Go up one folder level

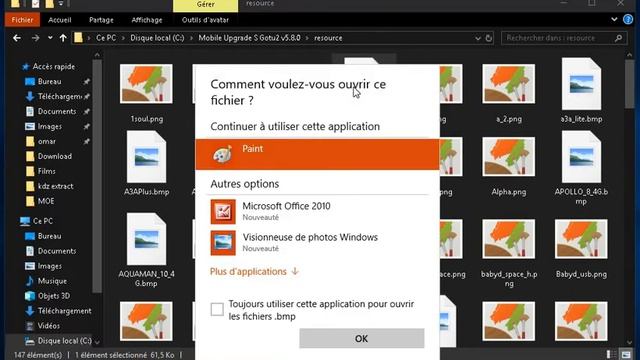63,38
